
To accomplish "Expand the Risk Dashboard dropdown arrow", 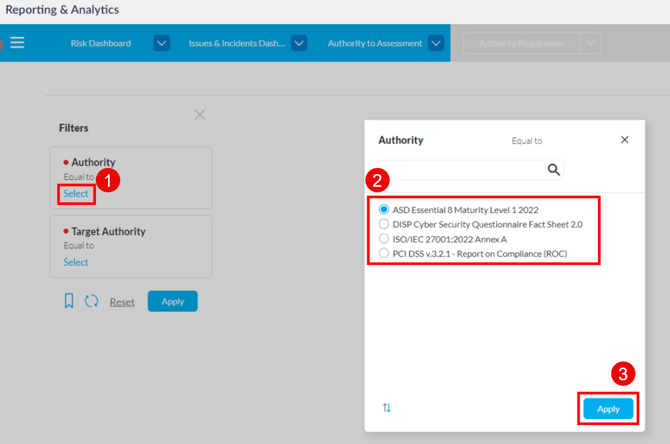I will 161,44.
